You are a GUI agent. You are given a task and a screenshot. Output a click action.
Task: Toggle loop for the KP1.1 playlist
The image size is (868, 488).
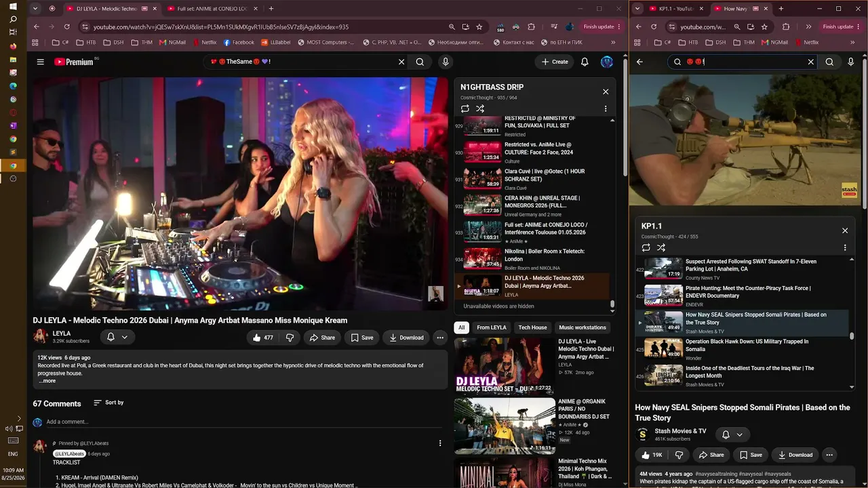point(646,247)
